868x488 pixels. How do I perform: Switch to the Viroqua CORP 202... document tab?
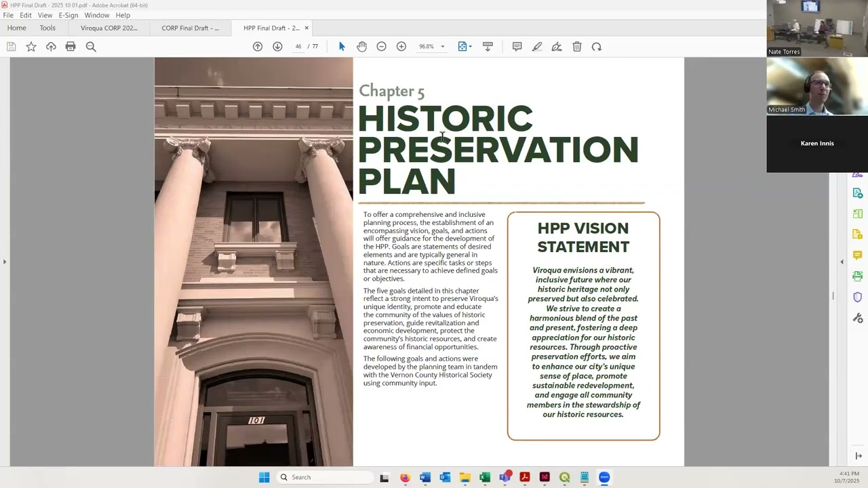[109, 28]
